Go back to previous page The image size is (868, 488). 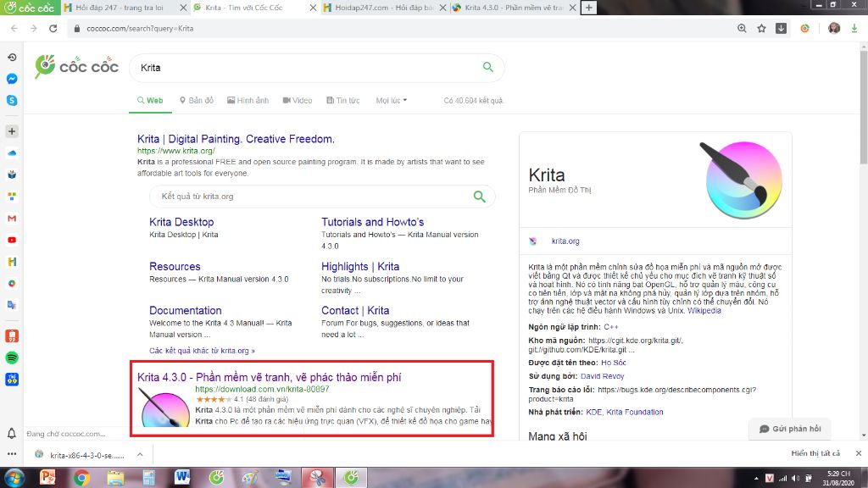point(14,28)
